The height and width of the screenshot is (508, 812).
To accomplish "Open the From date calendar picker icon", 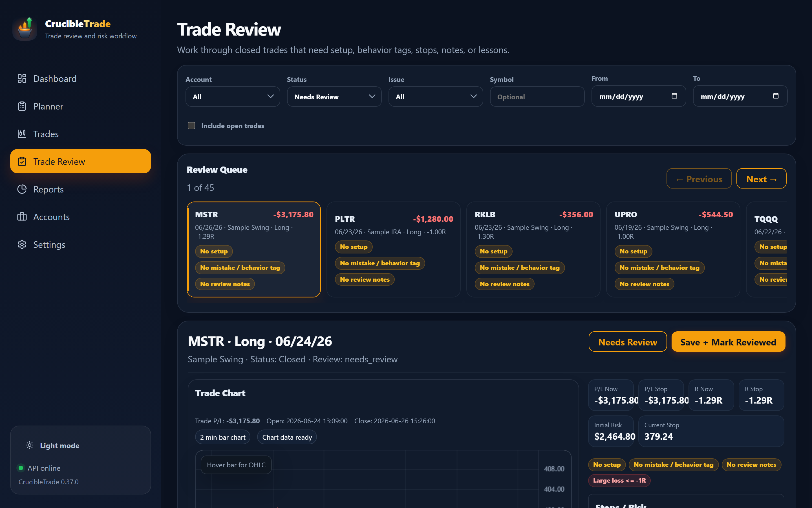I will tap(674, 96).
